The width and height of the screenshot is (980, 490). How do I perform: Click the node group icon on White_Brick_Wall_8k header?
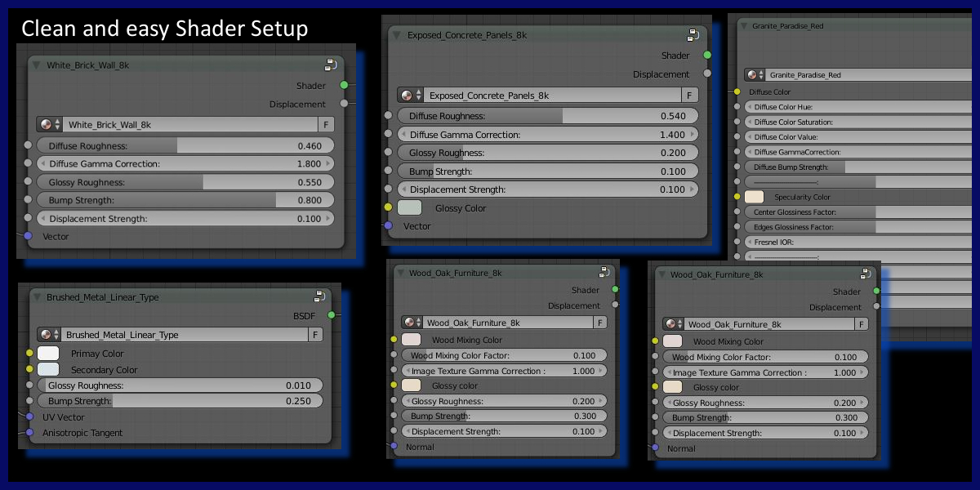(x=331, y=65)
